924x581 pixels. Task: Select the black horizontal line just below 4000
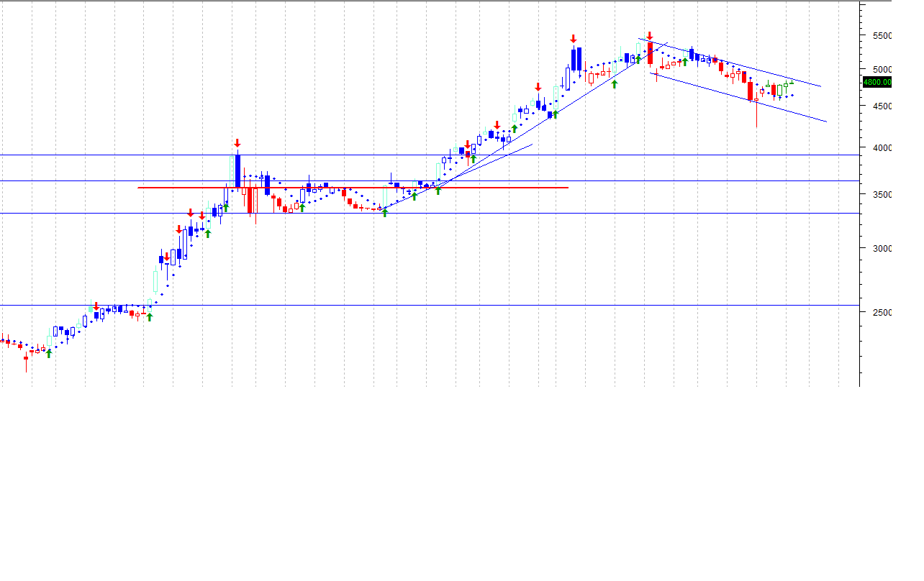point(430,155)
